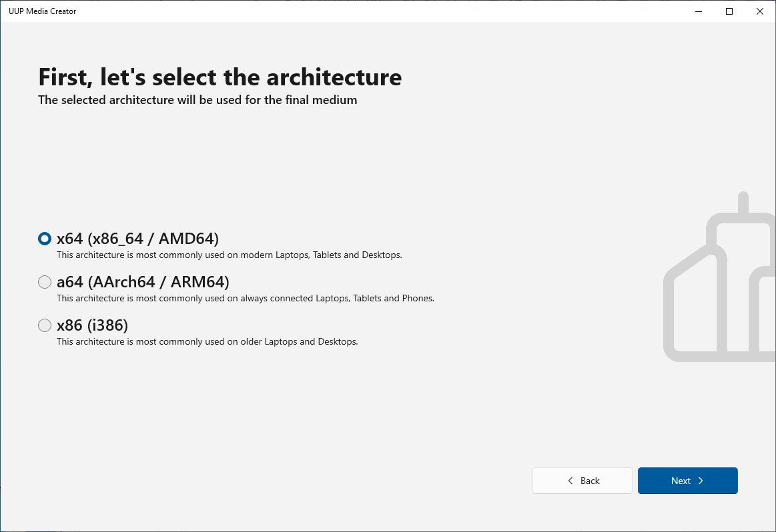Minimize the UUP Media Creator window
Viewport: 776px width, 532px height.
tap(699, 11)
